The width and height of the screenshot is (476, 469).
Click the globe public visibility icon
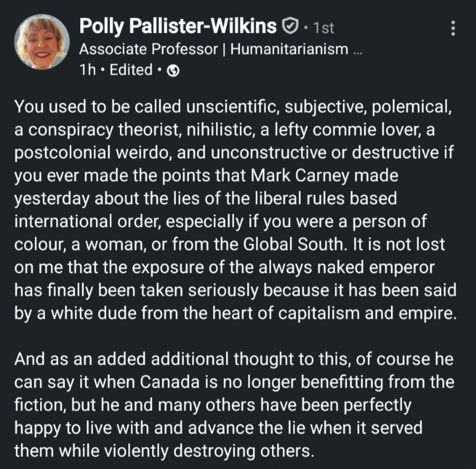174,71
